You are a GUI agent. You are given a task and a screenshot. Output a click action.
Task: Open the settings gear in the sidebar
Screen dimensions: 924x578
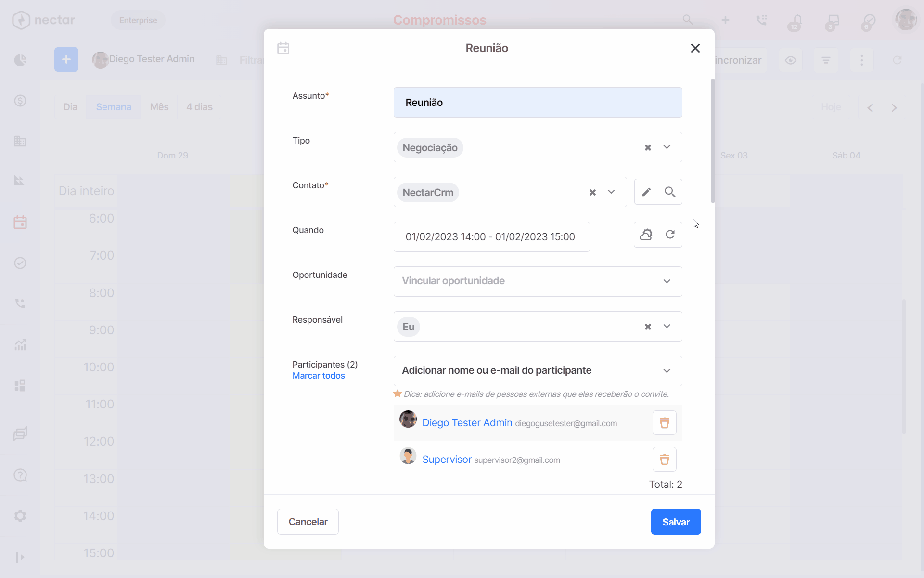(x=20, y=516)
